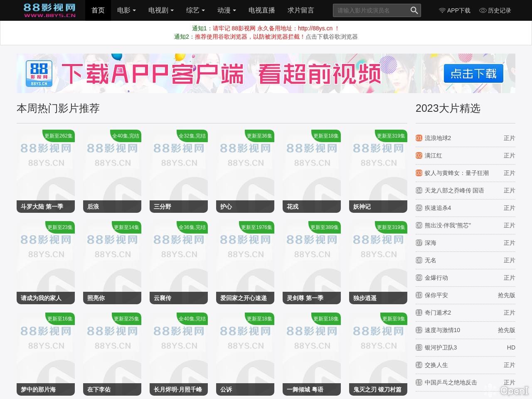
Task: Go to 电视直播 in the navigation bar
Action: point(261,10)
